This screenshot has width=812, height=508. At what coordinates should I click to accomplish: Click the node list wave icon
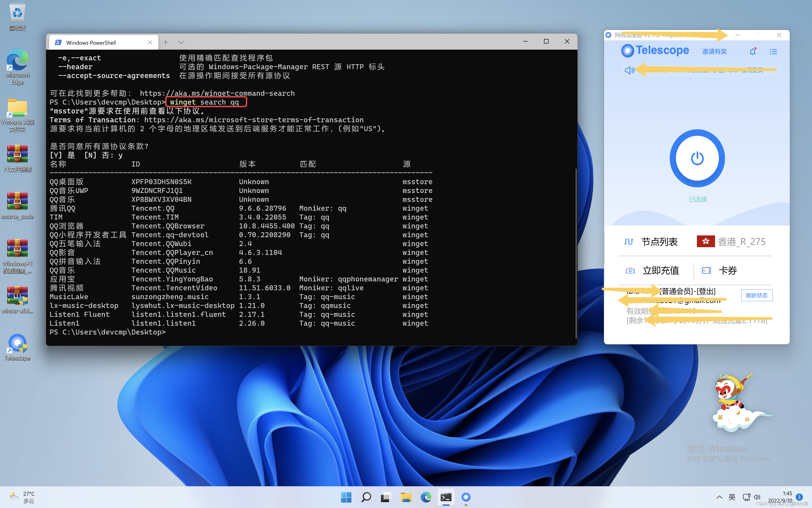(628, 242)
